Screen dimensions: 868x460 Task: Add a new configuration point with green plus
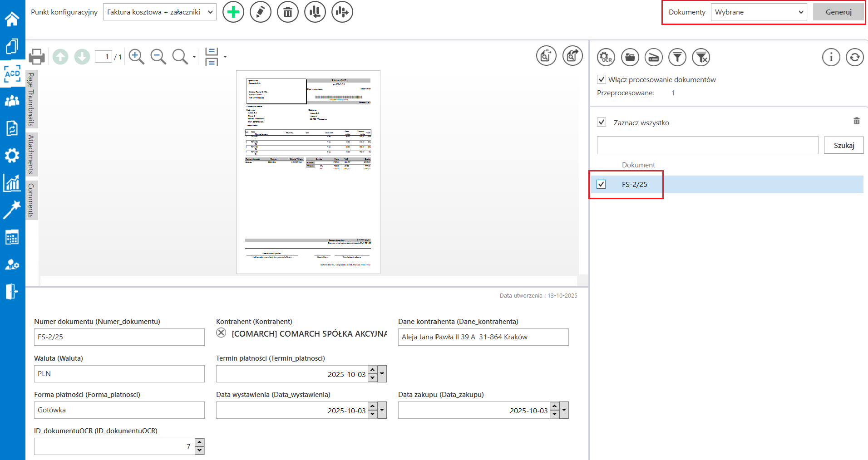[233, 12]
